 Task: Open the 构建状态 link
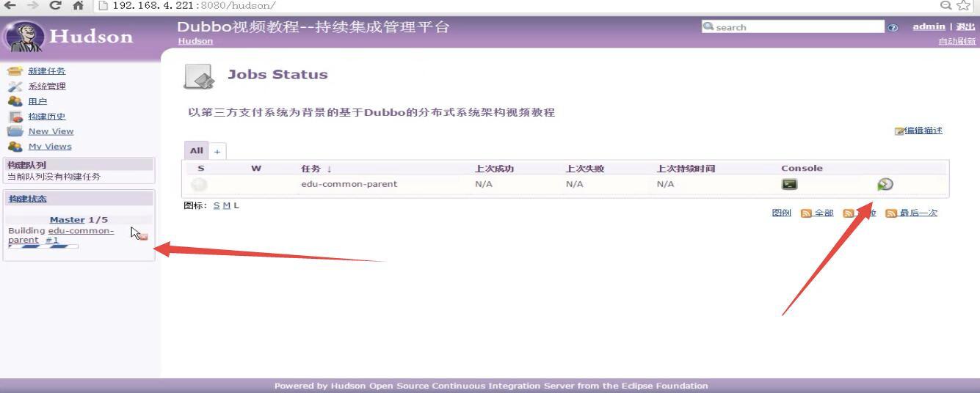point(27,199)
